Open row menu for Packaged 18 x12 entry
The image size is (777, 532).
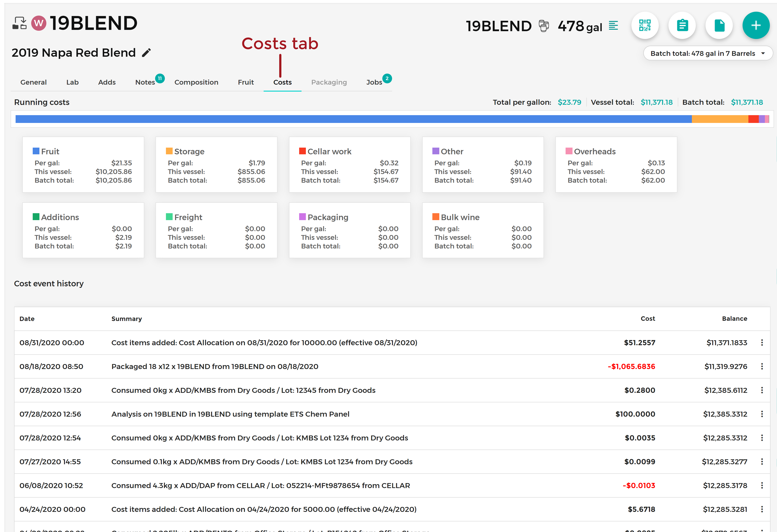(762, 366)
